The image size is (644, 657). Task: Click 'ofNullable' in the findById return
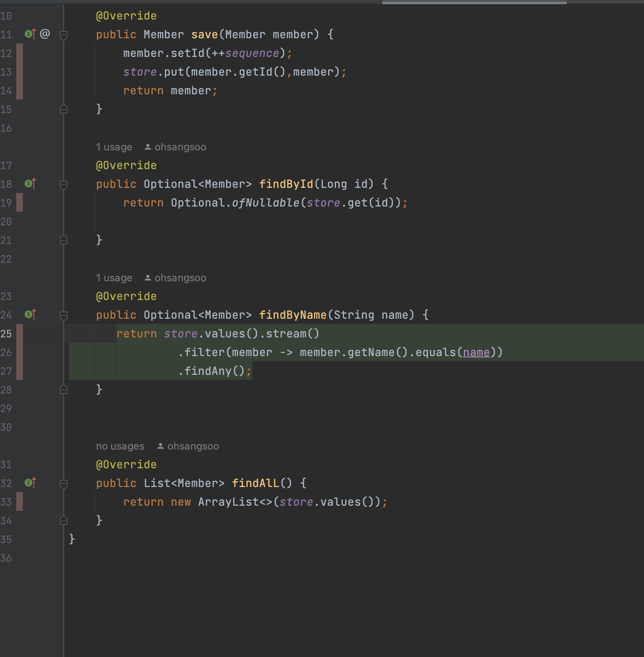click(266, 203)
